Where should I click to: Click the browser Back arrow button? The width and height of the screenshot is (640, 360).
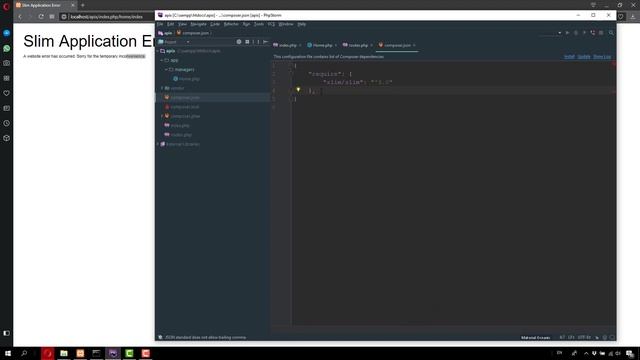20,17
